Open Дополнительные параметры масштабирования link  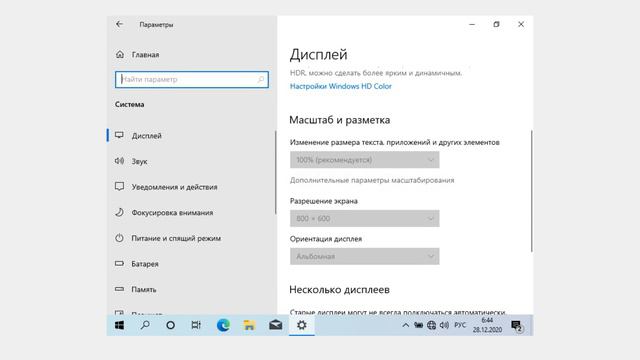372,180
